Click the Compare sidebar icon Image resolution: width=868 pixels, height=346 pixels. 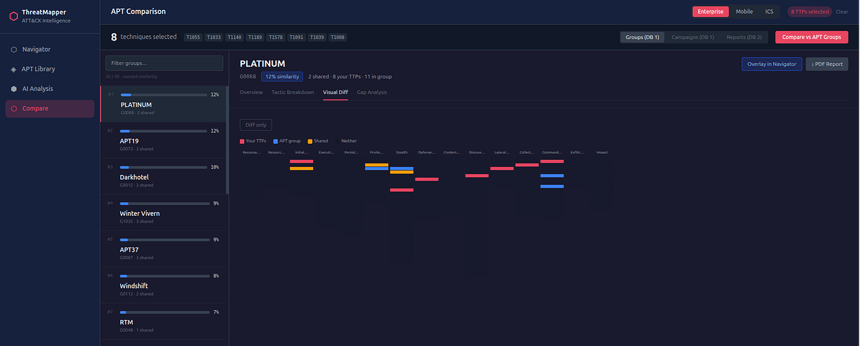pos(14,109)
